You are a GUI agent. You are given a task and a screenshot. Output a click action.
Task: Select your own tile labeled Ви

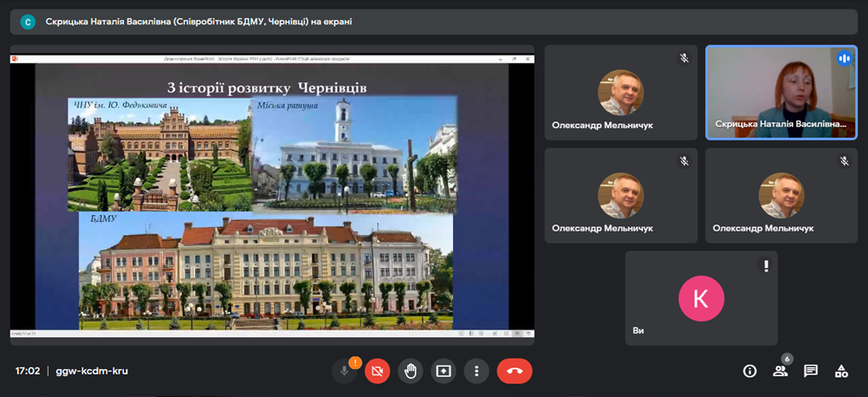pyautogui.click(x=702, y=298)
